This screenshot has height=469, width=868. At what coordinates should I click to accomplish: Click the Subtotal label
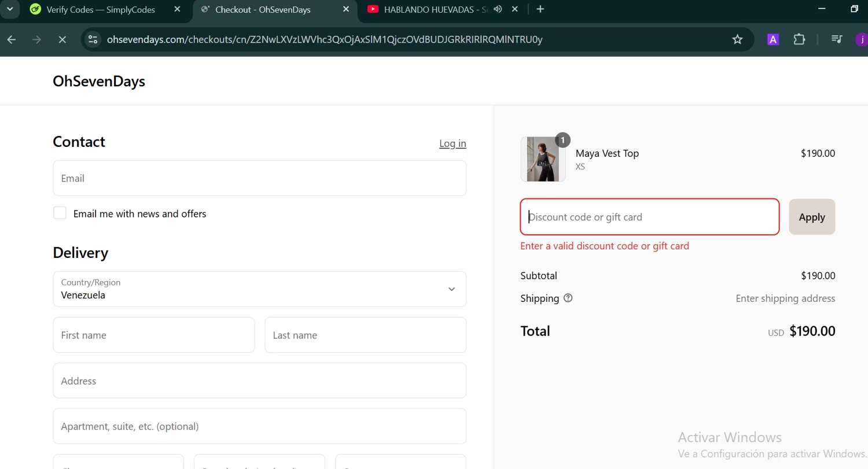click(539, 276)
